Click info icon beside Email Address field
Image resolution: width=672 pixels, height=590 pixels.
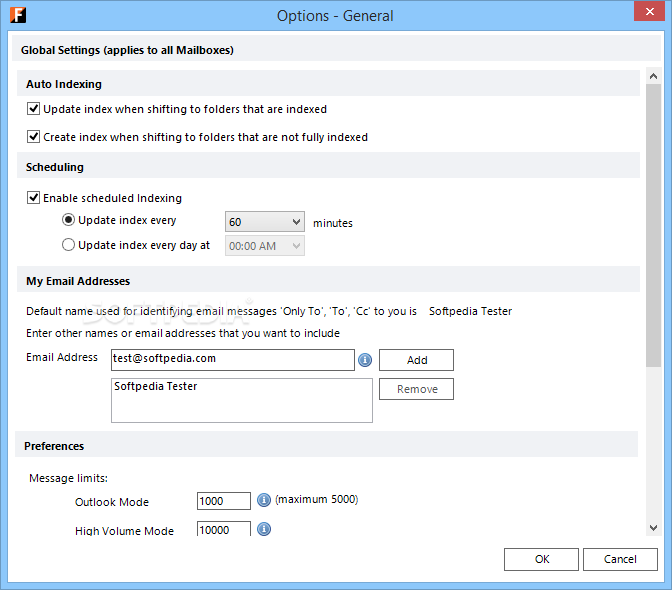(x=365, y=359)
